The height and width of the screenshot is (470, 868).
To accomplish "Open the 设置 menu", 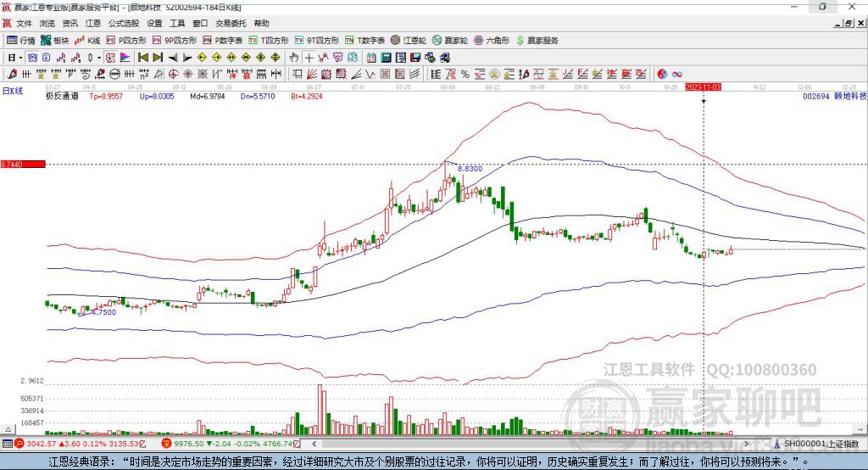I will point(154,23).
